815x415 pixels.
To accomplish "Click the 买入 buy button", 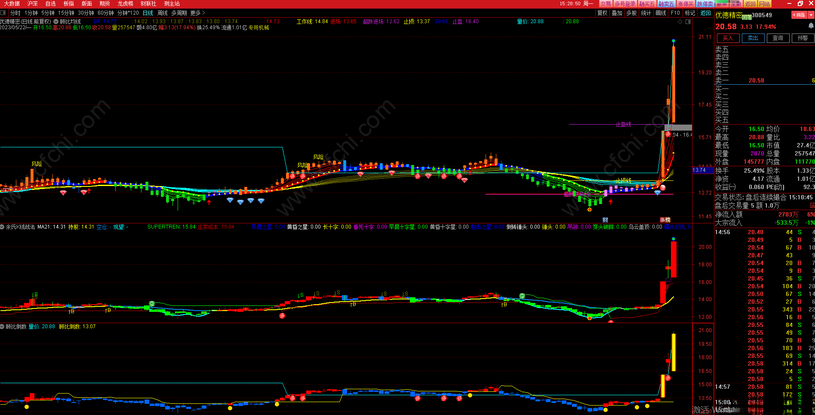I will click(x=728, y=38).
